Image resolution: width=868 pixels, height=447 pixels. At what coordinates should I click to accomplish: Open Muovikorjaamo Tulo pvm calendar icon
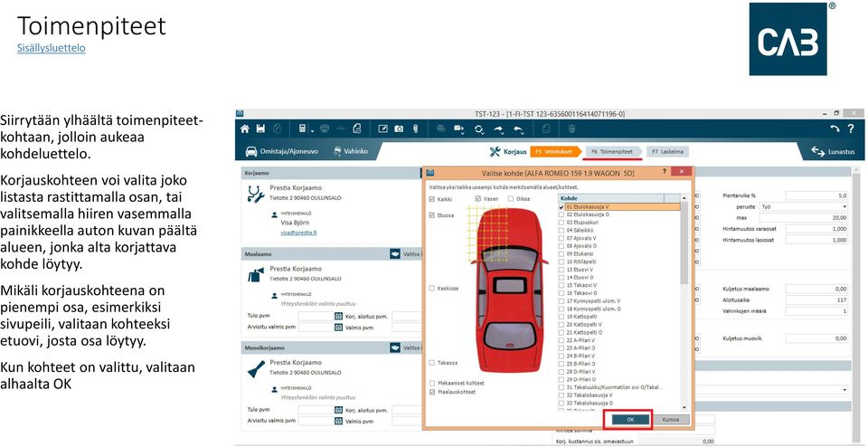338,410
